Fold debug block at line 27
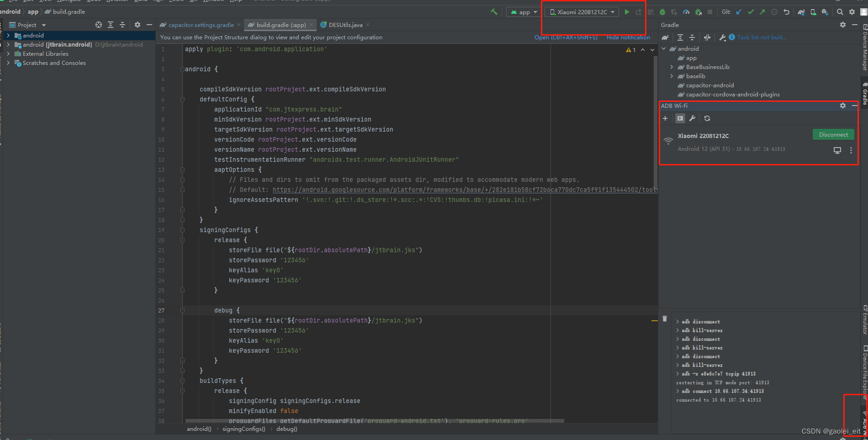 (x=182, y=310)
